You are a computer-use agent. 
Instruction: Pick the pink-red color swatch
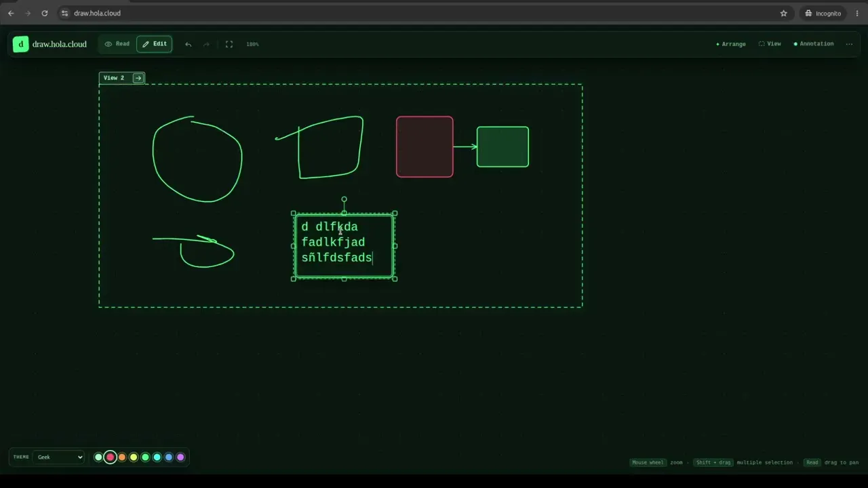click(110, 457)
